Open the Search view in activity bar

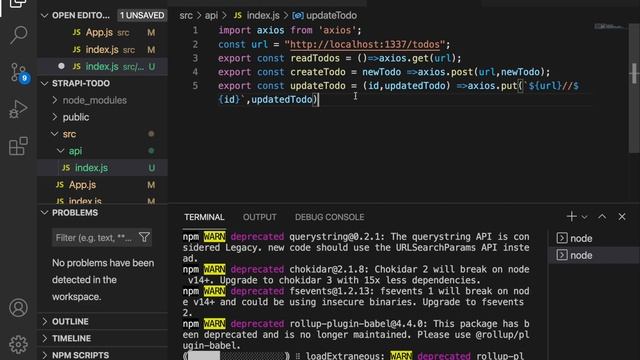click(x=18, y=35)
